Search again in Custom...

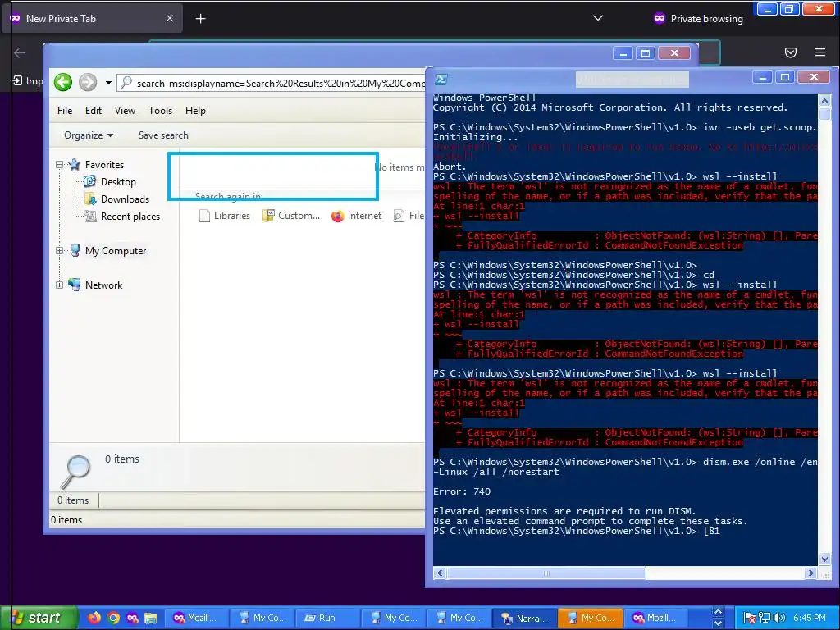[291, 216]
